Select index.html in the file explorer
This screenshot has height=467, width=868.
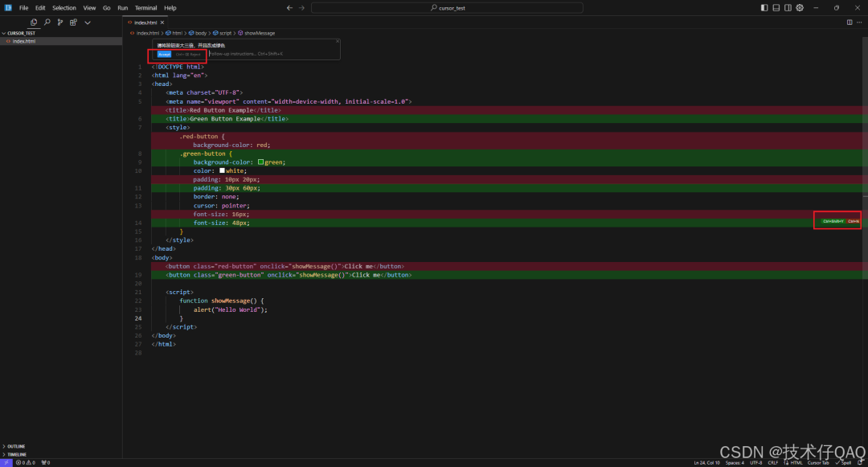tap(61, 41)
